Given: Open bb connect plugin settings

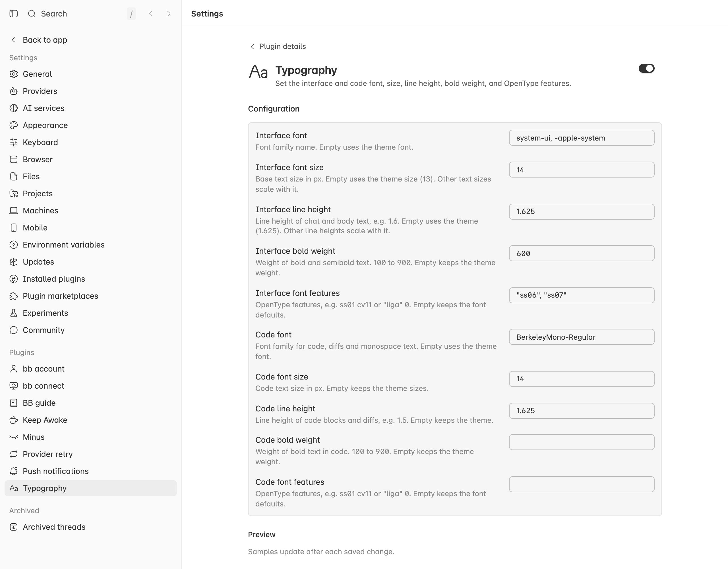Looking at the screenshot, I should coord(91,386).
